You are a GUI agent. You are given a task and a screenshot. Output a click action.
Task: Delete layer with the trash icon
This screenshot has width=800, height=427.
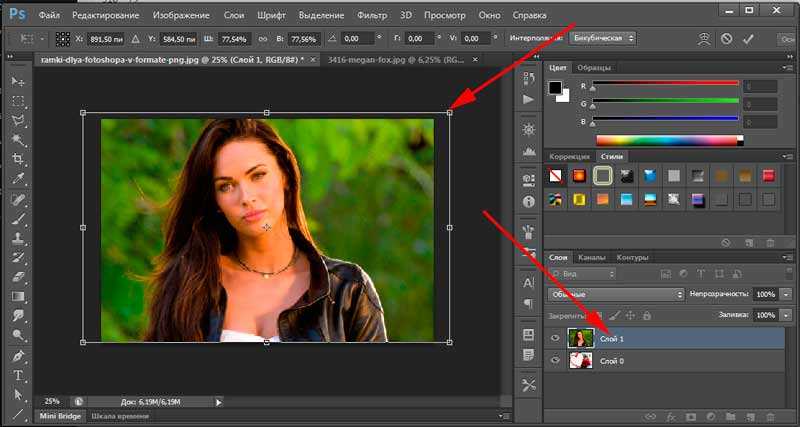tap(770, 417)
